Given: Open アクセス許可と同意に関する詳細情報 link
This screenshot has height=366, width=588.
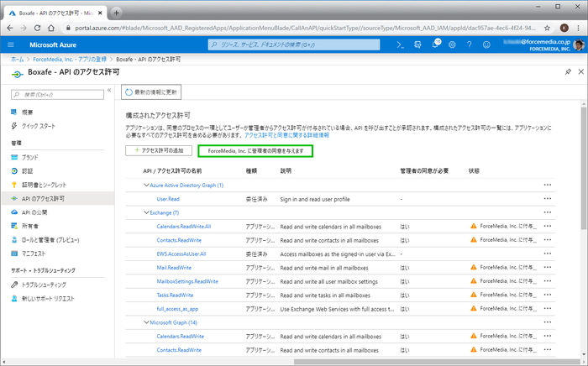Looking at the screenshot, I should coord(287,135).
